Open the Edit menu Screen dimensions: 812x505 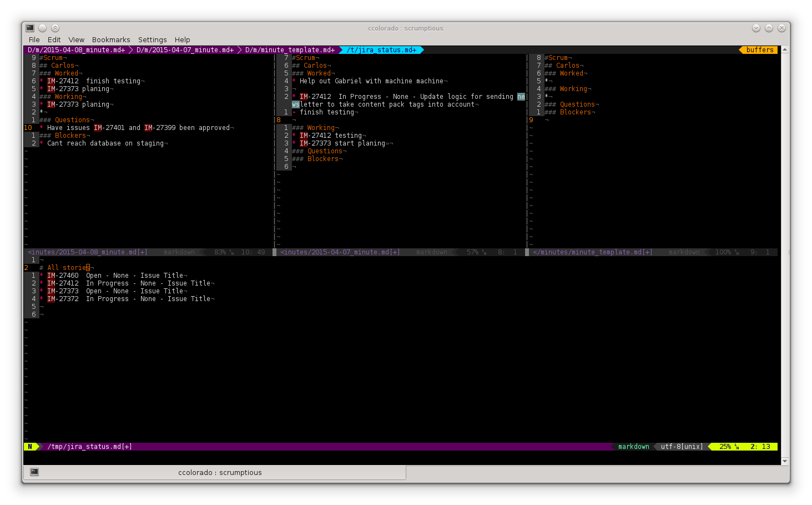point(54,39)
